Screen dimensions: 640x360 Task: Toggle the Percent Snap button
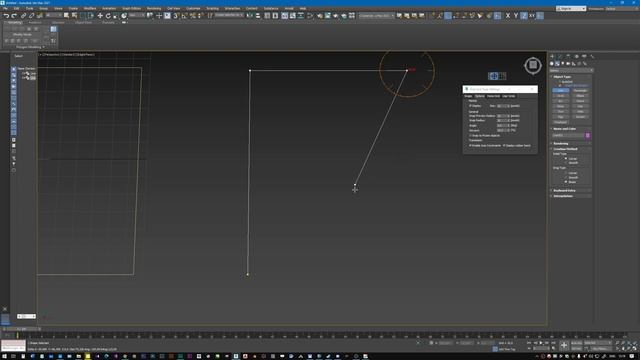[192, 16]
